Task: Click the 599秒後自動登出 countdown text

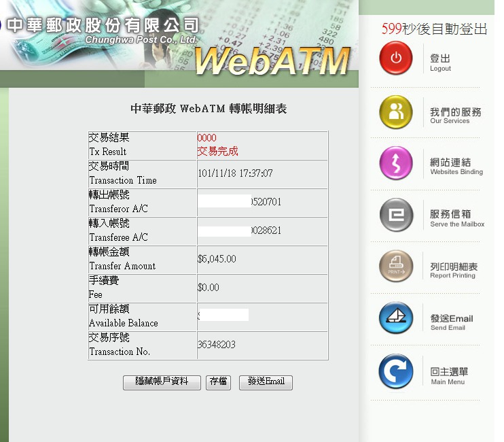Action: coord(434,29)
